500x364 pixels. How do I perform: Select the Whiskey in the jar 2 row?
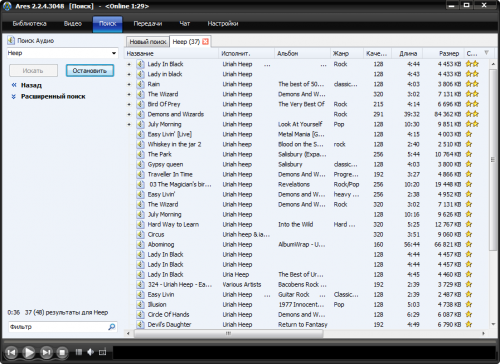[307, 144]
